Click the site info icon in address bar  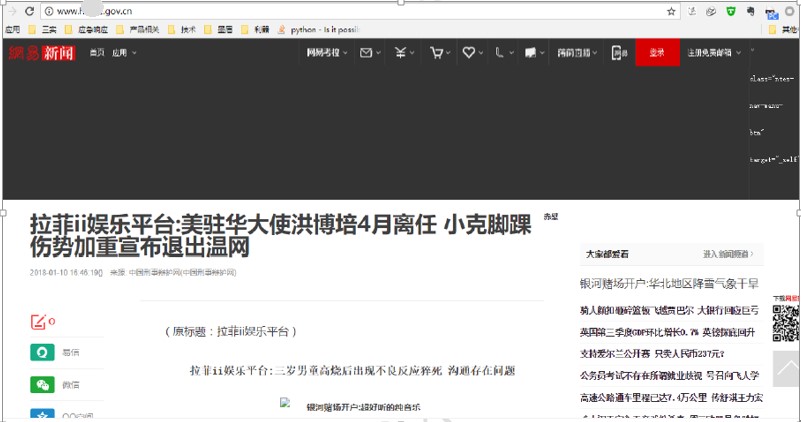(x=49, y=11)
